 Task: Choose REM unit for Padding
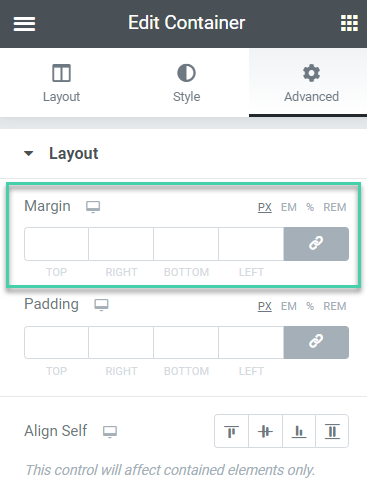coord(335,306)
